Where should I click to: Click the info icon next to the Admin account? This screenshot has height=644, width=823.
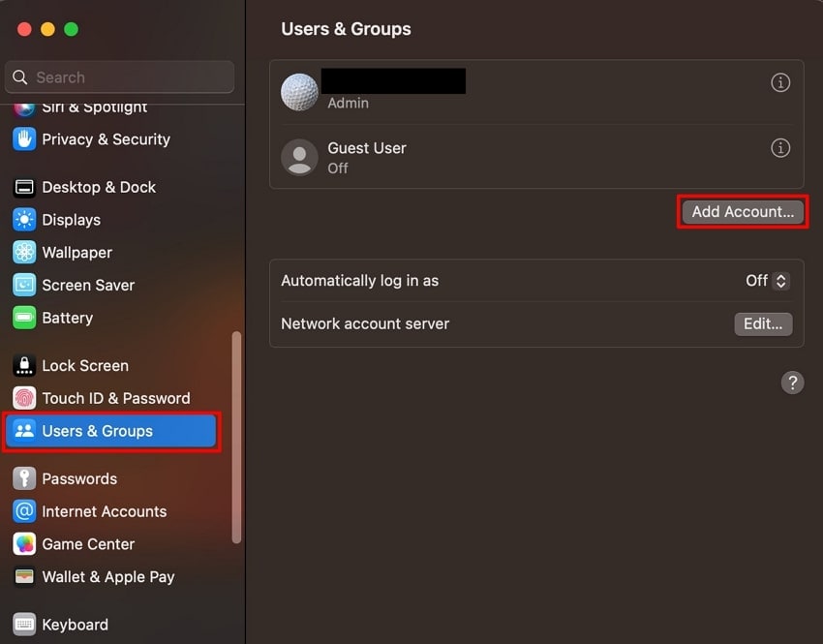tap(781, 82)
